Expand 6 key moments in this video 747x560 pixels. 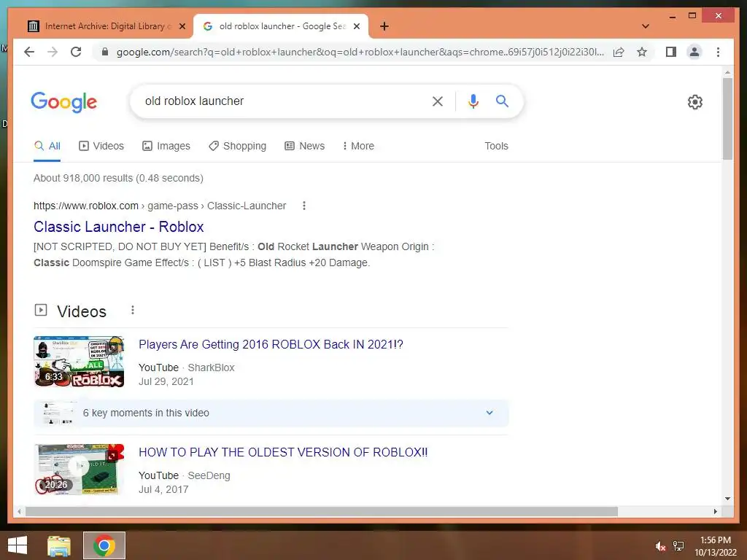(x=271, y=413)
